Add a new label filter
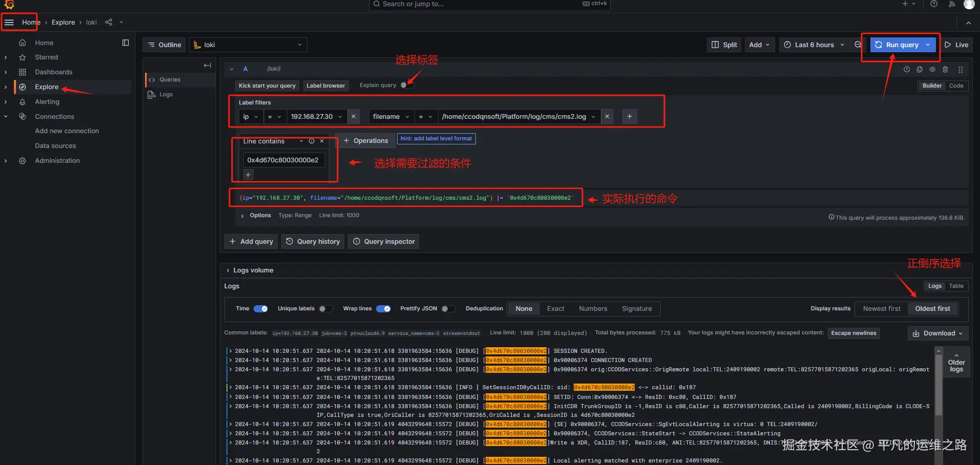Image resolution: width=980 pixels, height=465 pixels. pos(630,117)
